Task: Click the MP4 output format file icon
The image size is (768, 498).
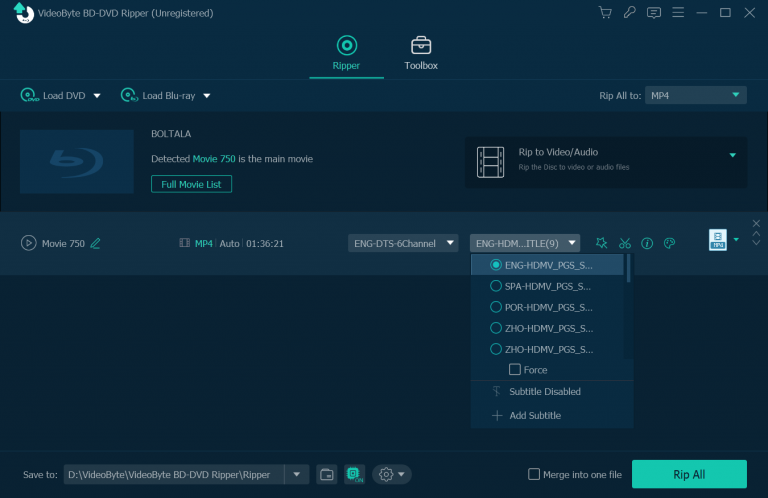Action: click(x=718, y=240)
